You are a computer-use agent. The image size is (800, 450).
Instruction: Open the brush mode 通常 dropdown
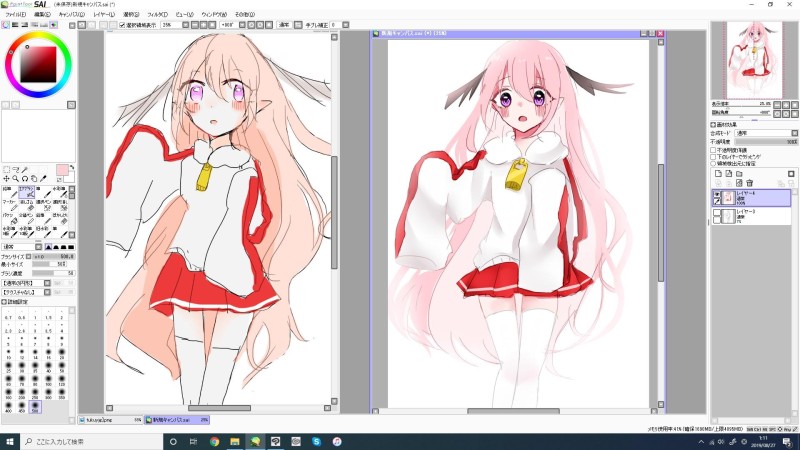click(x=22, y=247)
